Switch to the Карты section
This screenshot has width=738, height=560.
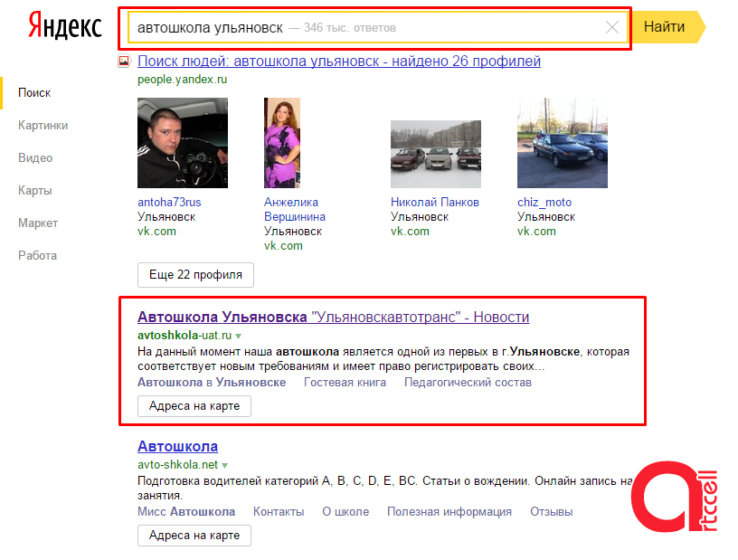click(35, 190)
